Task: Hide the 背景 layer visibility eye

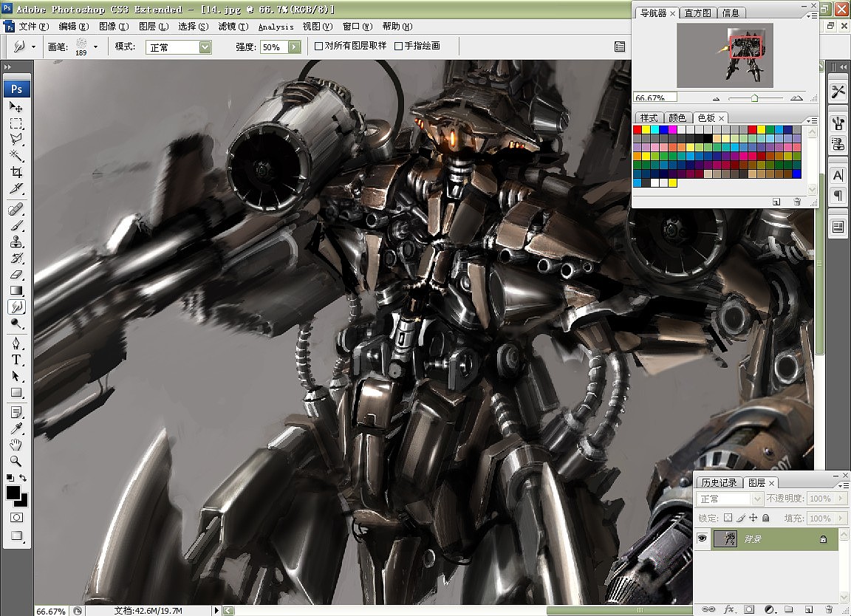Action: 702,538
